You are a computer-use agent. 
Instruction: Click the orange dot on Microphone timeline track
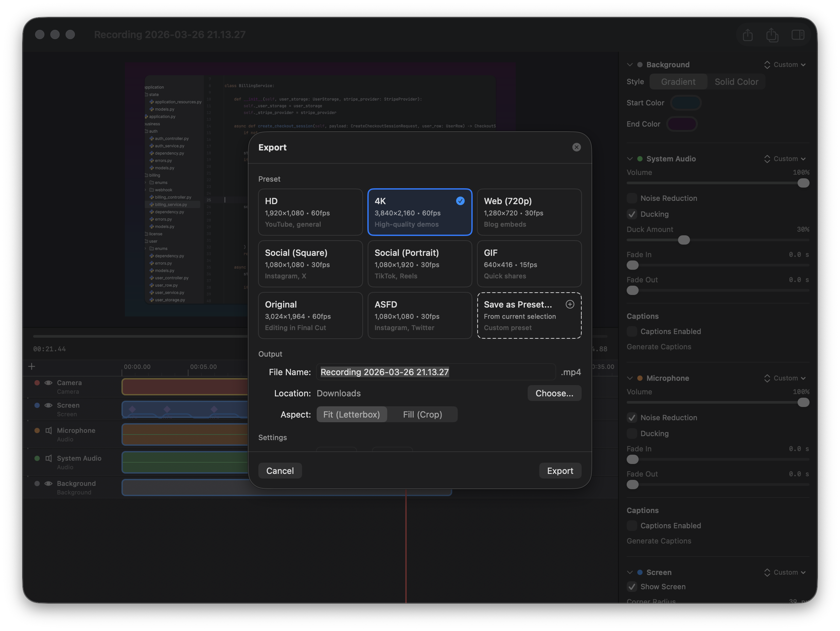pos(37,430)
